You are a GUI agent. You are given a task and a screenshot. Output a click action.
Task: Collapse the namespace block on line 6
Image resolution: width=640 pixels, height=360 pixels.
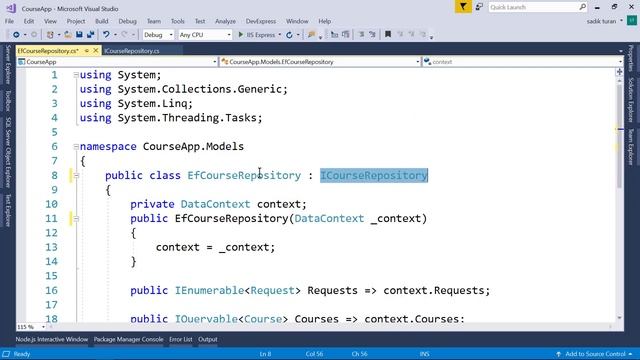click(76, 147)
